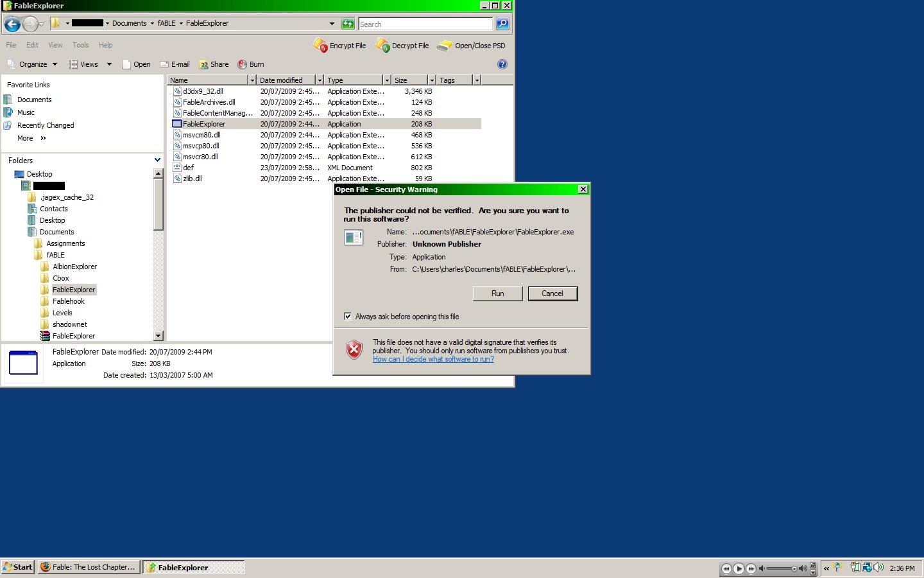
Task: Click the Decrypt File icon
Action: pyautogui.click(x=382, y=46)
